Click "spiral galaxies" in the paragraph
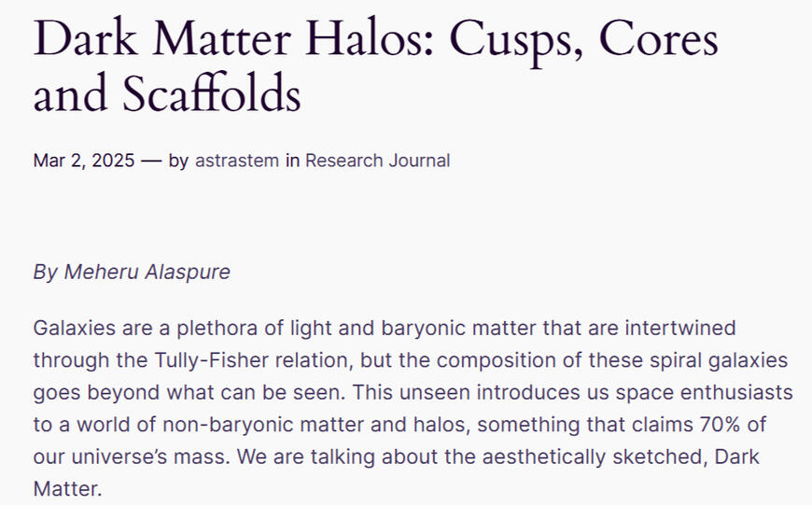 coord(720,359)
